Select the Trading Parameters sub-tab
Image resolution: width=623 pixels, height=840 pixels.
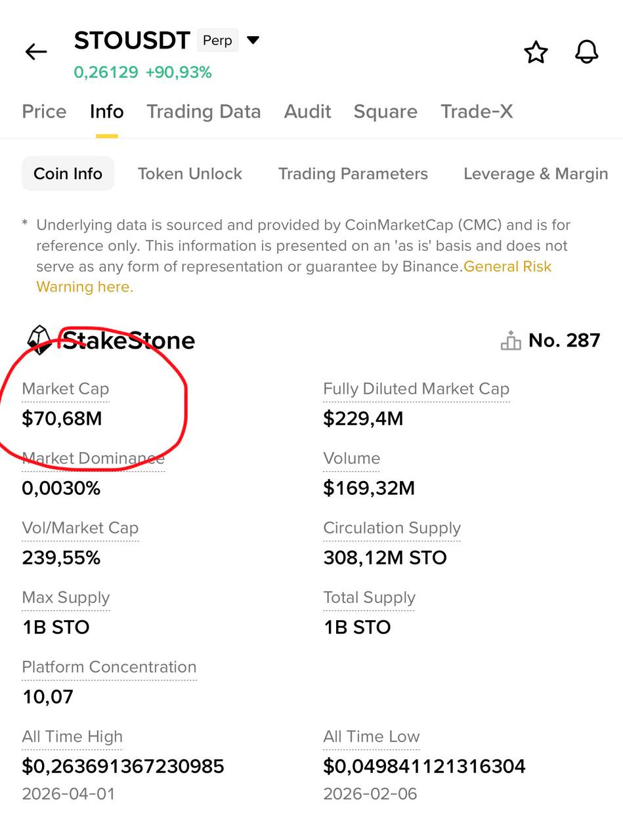tap(353, 174)
